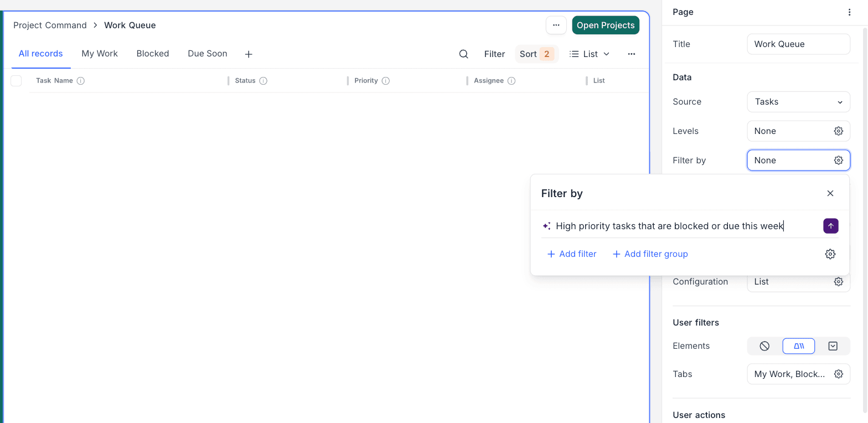Click the search magnifier icon in toolbar
868x423 pixels.
pos(464,54)
